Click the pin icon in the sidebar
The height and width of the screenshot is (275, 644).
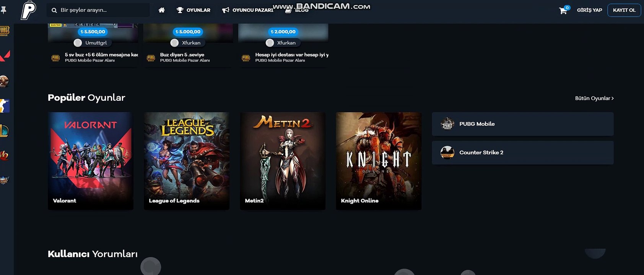[3, 10]
